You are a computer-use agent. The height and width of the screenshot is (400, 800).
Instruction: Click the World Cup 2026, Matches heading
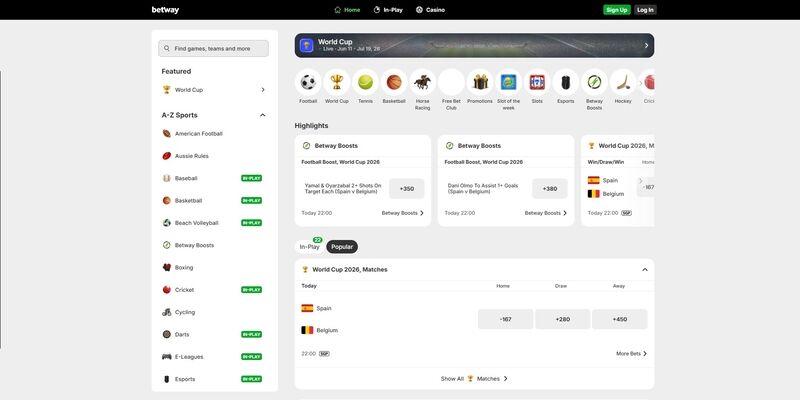349,269
